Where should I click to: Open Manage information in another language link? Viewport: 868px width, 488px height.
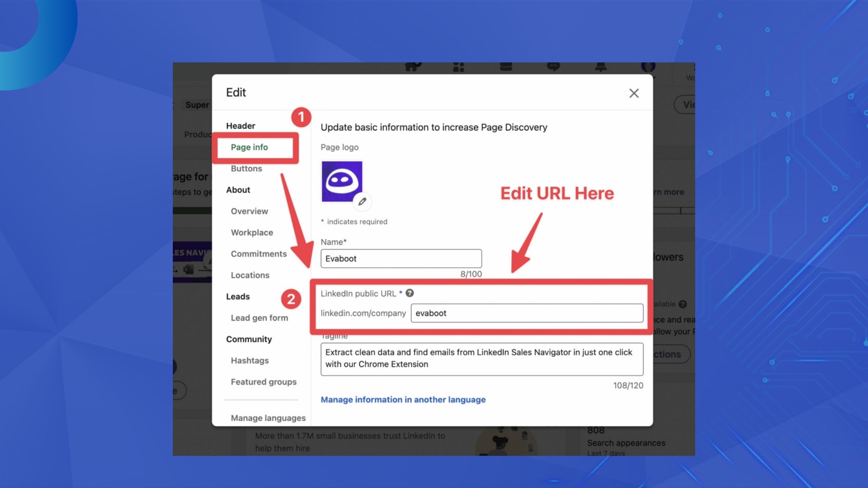[403, 399]
